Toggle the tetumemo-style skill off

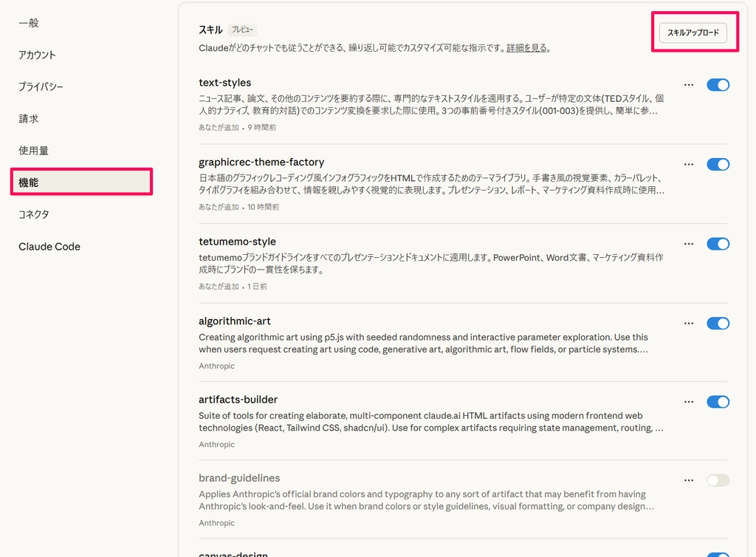718,244
